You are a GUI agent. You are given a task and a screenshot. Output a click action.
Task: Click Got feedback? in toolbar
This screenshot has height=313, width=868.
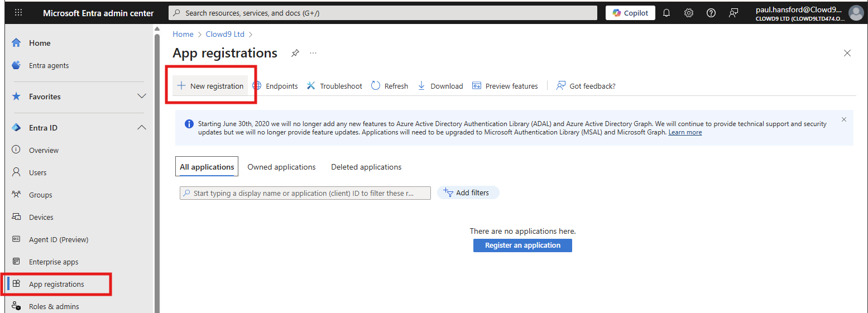pyautogui.click(x=586, y=86)
